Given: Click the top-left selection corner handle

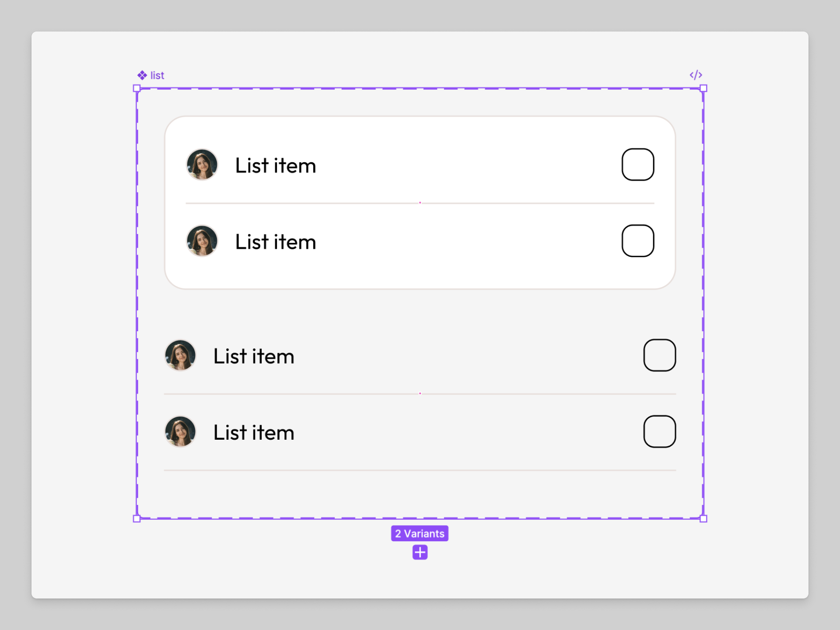Looking at the screenshot, I should (136, 88).
